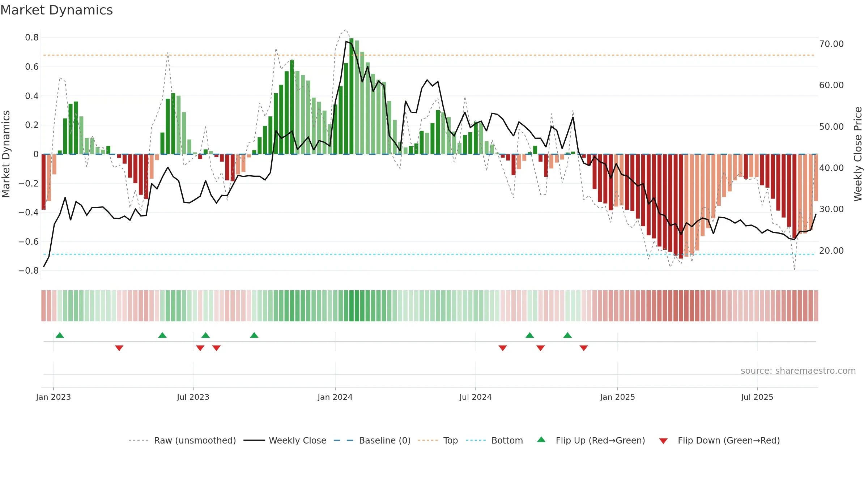The image size is (868, 488).
Task: Click the 40.00 price tick on the right axis
Action: coord(831,168)
